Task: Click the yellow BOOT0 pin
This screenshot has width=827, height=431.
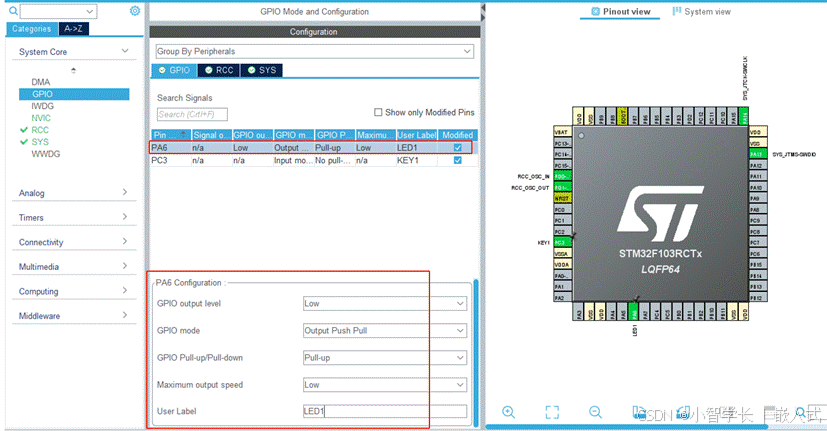Action: 622,116
